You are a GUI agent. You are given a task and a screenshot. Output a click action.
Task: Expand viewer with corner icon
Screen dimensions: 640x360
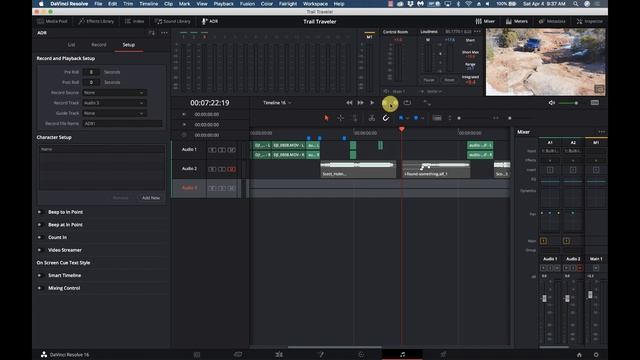(599, 89)
